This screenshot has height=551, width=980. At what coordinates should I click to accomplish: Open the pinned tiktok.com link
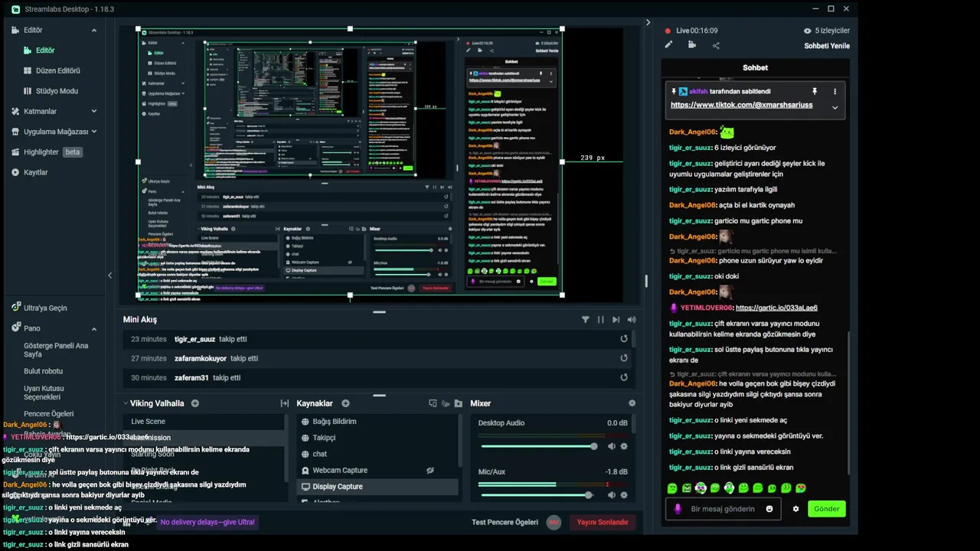[x=741, y=105]
